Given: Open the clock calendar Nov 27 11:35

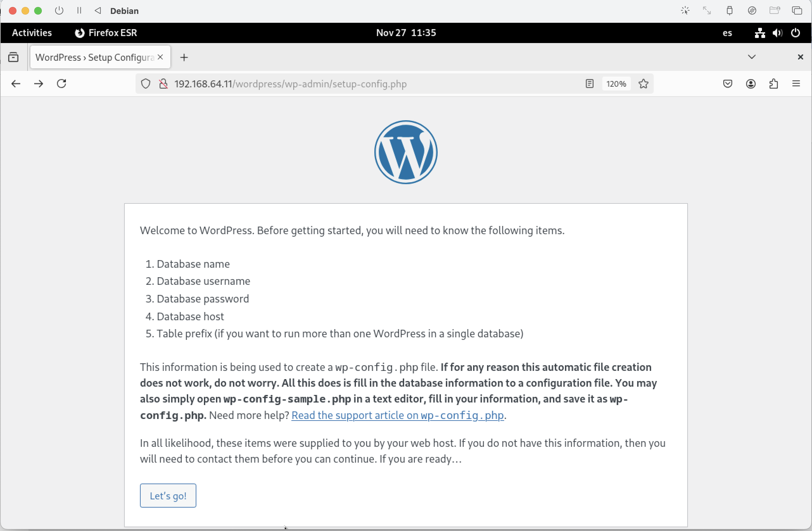Looking at the screenshot, I should click(406, 33).
